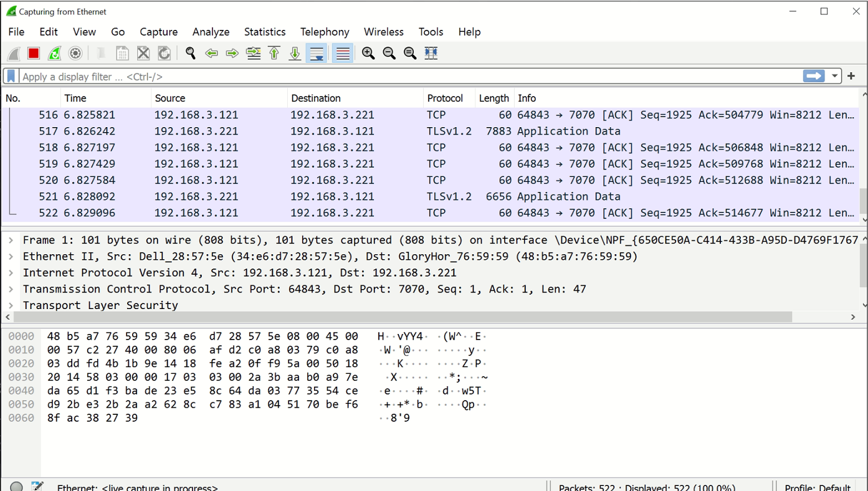
Task: Click the display filter bookmark icon
Action: (11, 76)
